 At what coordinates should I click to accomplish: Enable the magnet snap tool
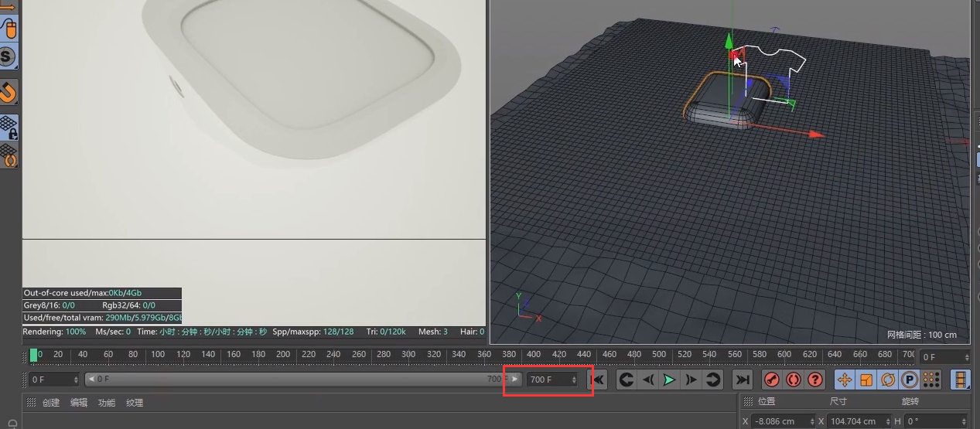(8, 93)
